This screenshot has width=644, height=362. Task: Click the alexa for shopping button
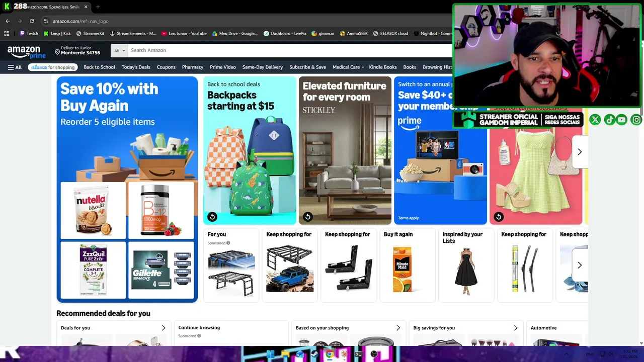pyautogui.click(x=53, y=67)
